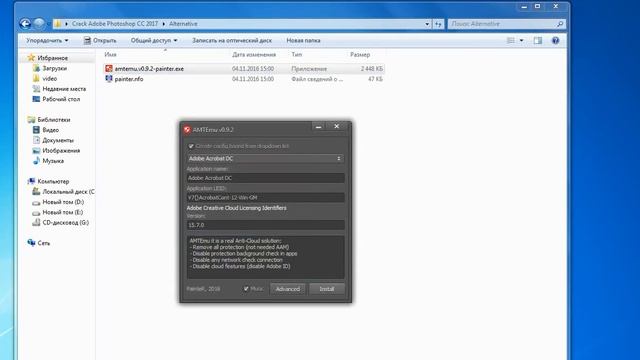This screenshot has width=640, height=360.
Task: Click the Advanced button in AMTEmu
Action: coord(288,289)
